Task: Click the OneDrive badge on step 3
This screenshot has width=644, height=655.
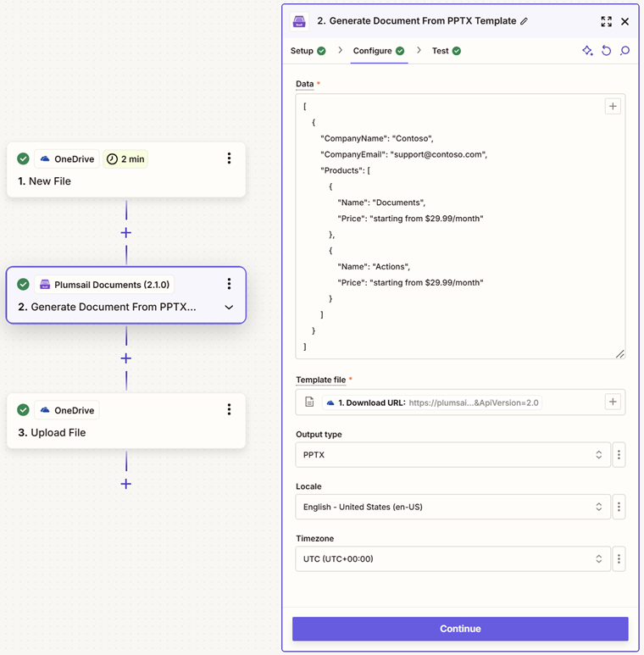Action: (67, 410)
